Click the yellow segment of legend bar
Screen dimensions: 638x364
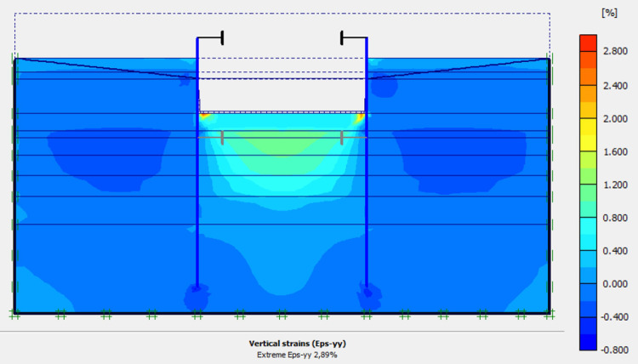[588, 134]
